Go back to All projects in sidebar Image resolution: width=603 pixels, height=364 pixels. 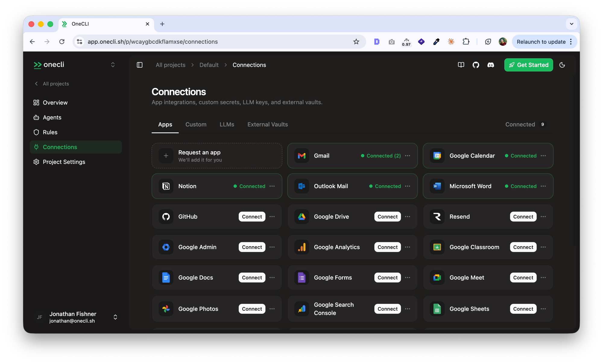(x=52, y=84)
